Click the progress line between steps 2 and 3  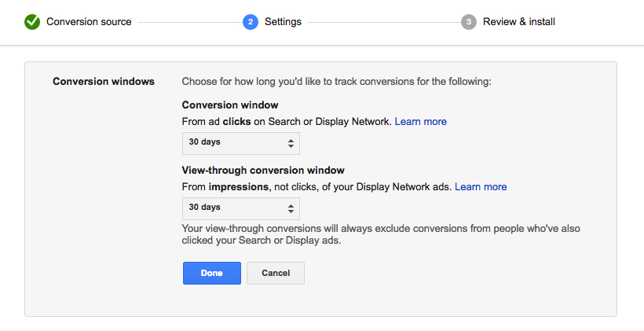[384, 22]
